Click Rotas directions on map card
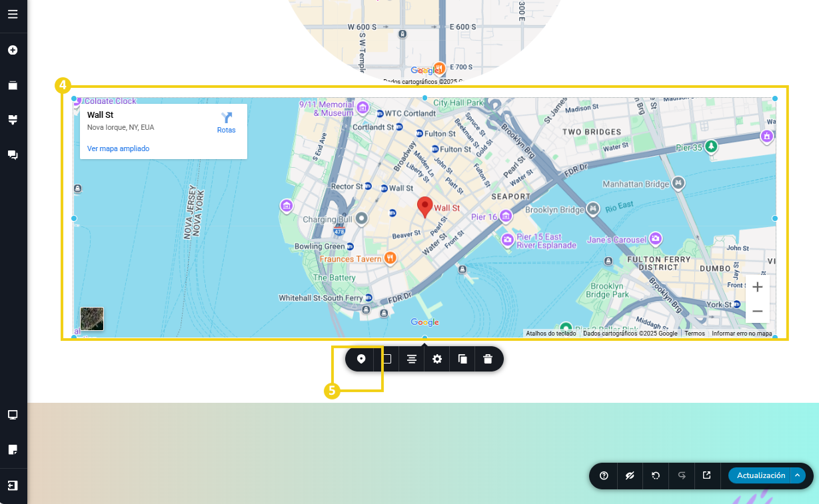 pyautogui.click(x=227, y=122)
